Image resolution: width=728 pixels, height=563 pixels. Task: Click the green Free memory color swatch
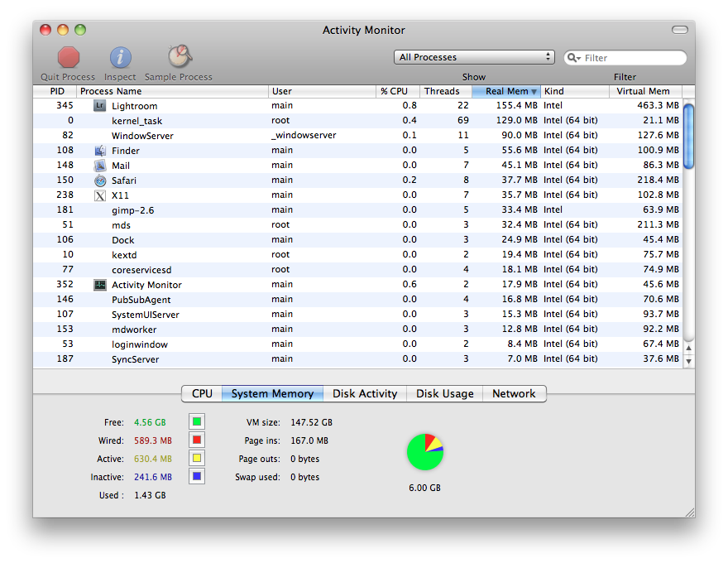(197, 421)
